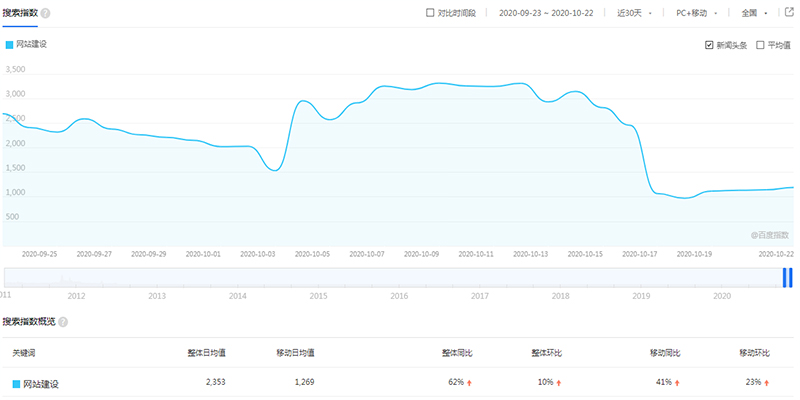Enable the 平均值 checkbox
This screenshot has height=400, width=800.
coord(760,45)
